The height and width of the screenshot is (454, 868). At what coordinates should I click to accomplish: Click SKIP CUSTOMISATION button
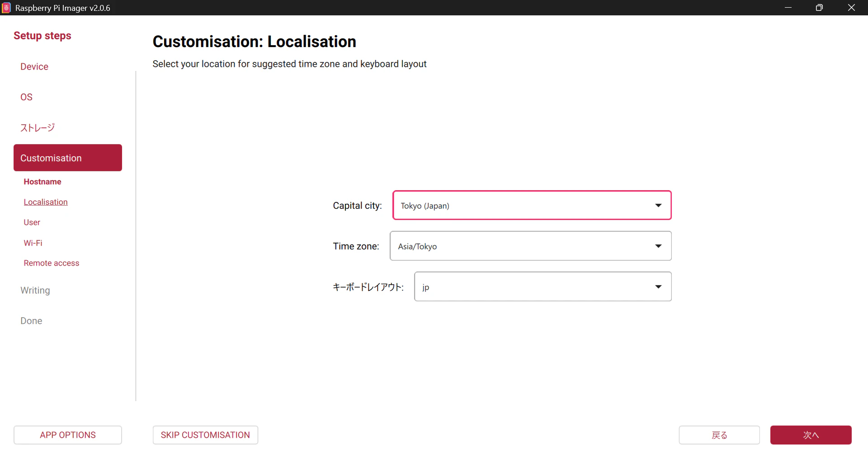click(205, 435)
